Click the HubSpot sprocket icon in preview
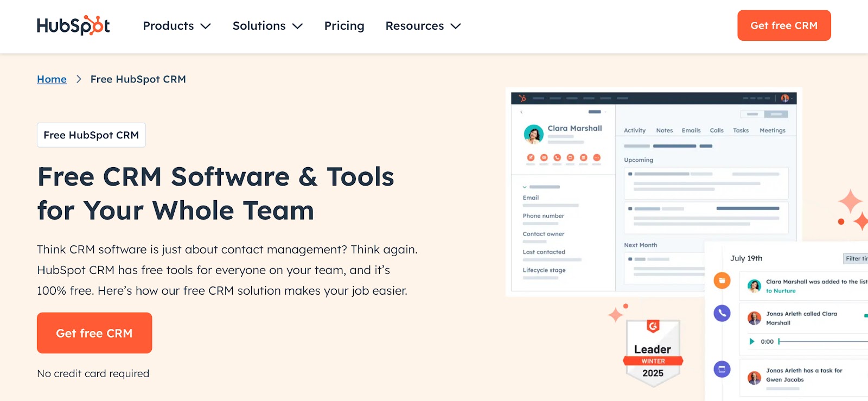The height and width of the screenshot is (401, 868). pos(522,98)
